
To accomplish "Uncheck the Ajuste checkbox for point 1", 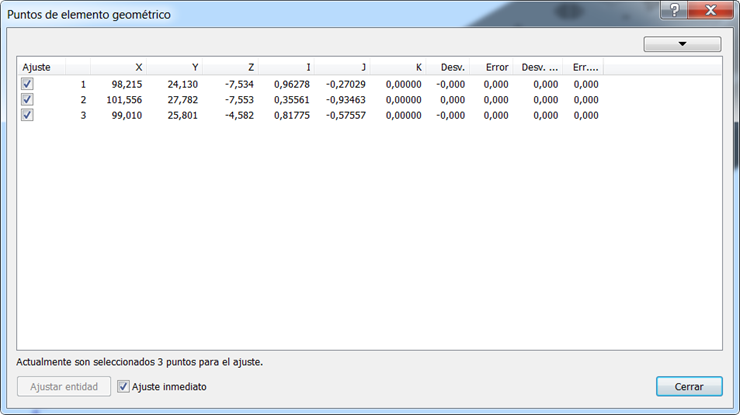I will pos(27,84).
